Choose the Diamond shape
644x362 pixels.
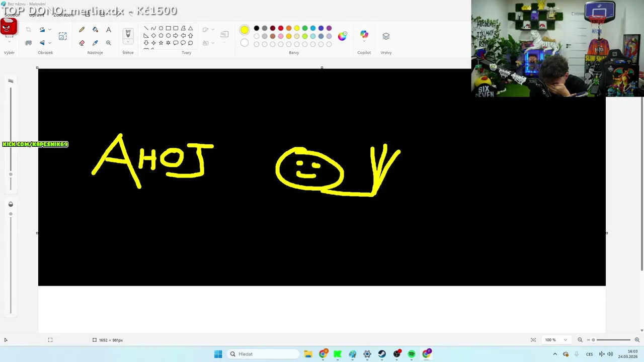[x=153, y=36]
